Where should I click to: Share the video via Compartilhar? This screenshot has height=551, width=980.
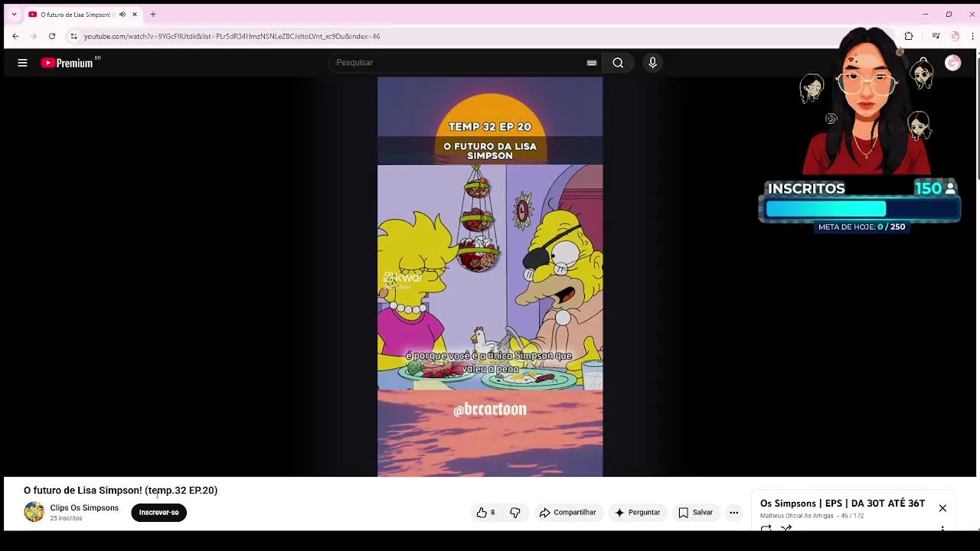tap(567, 513)
